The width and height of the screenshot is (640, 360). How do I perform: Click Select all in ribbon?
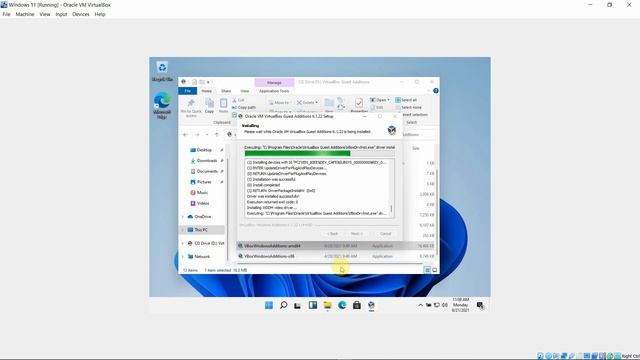pos(406,100)
